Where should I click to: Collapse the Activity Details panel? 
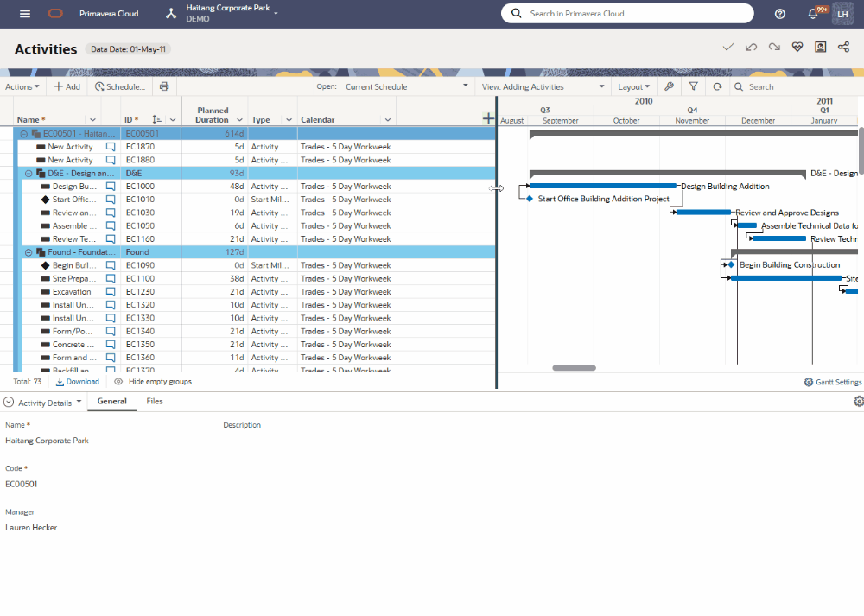coord(9,403)
